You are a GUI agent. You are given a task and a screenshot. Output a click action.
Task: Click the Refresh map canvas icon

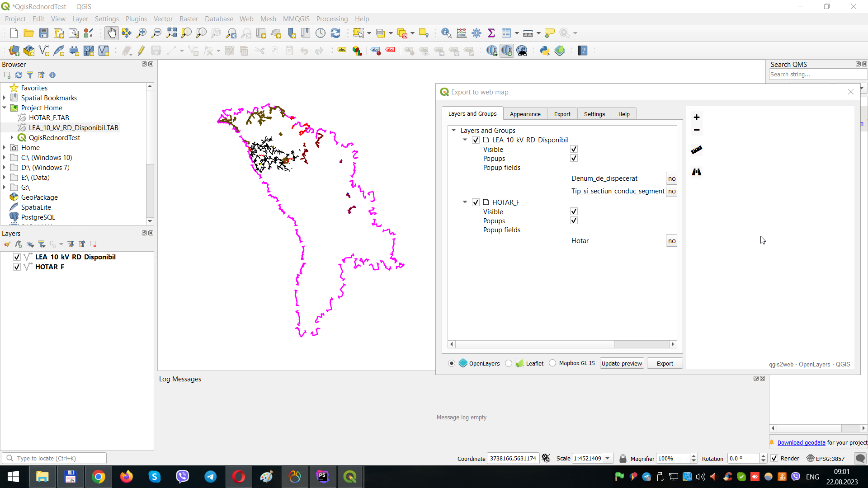pos(335,33)
